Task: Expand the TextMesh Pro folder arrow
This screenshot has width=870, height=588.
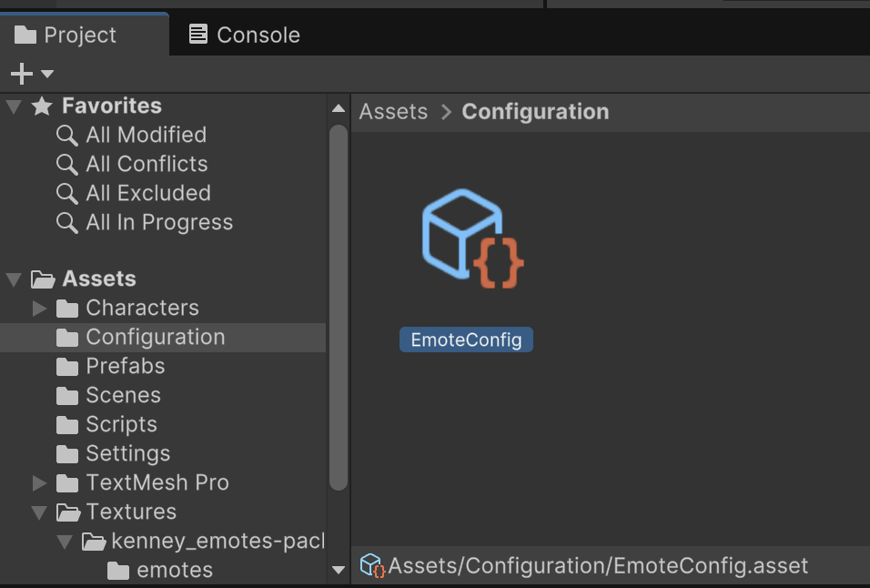Action: (39, 483)
